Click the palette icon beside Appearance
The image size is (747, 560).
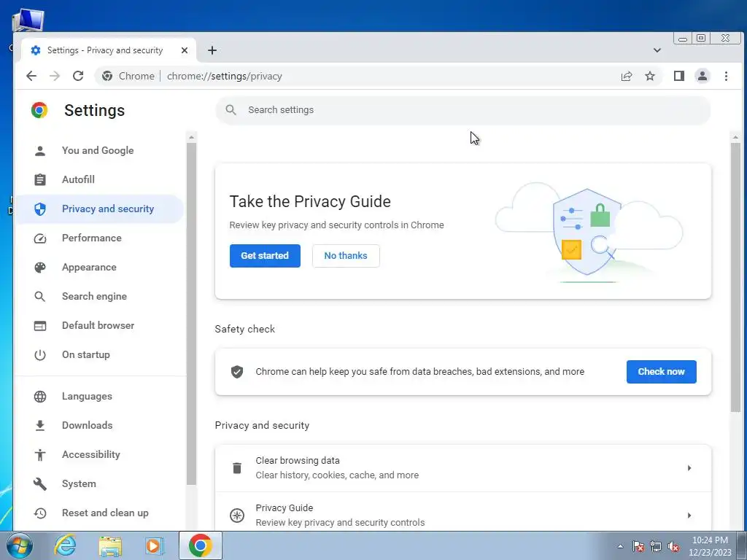pos(40,268)
